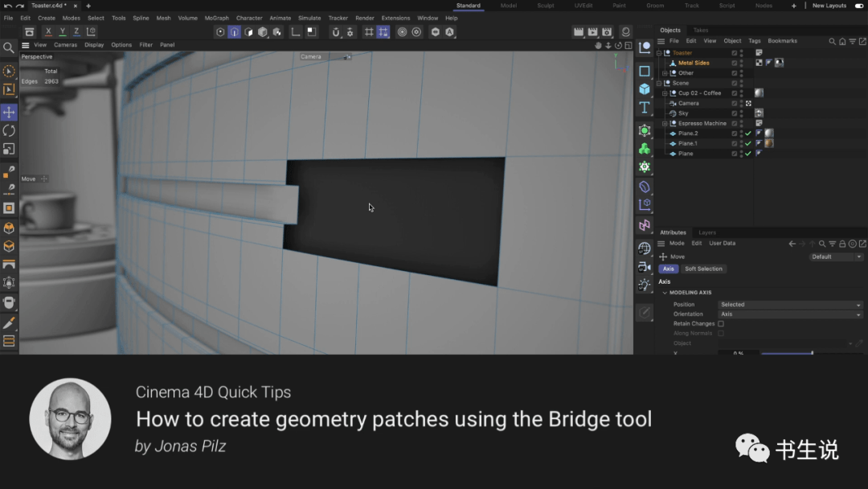
Task: Toggle visibility dots for Camera
Action: pos(741,104)
